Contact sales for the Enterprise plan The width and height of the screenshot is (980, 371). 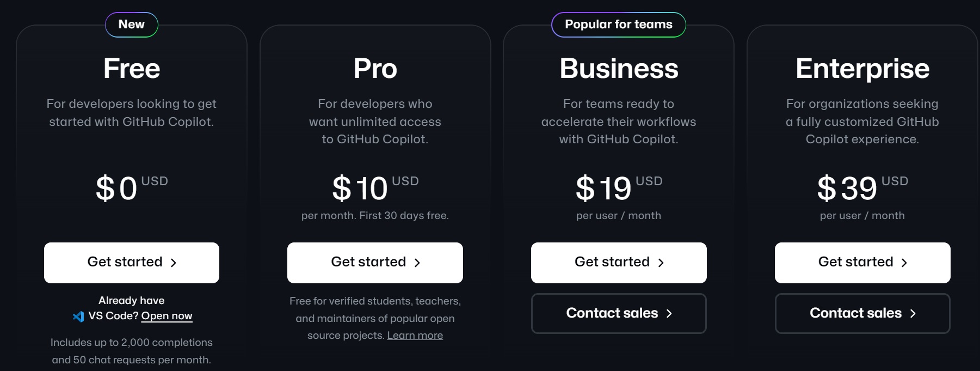[862, 313]
